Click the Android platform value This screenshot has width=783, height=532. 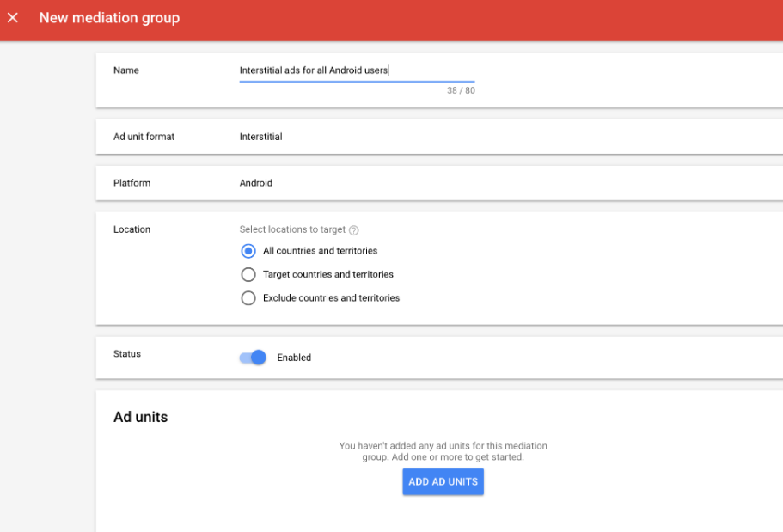(x=255, y=183)
